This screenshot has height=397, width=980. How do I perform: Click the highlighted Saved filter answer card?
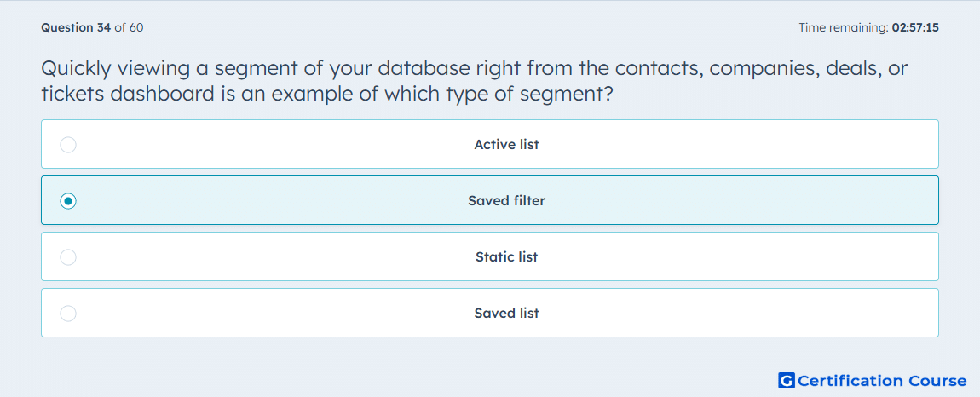(x=490, y=200)
